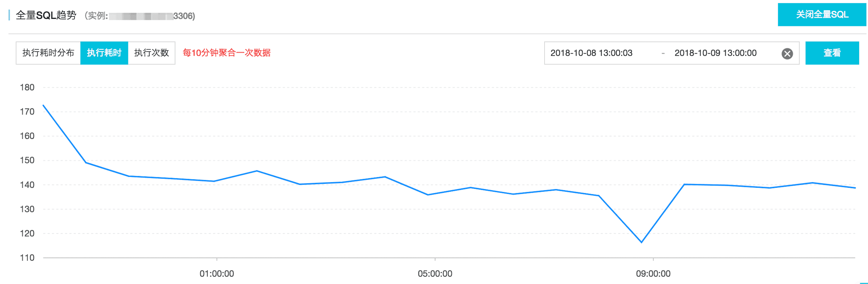Click the 关闭全量SQL button
Screen dimensions: 868x284
coord(822,15)
